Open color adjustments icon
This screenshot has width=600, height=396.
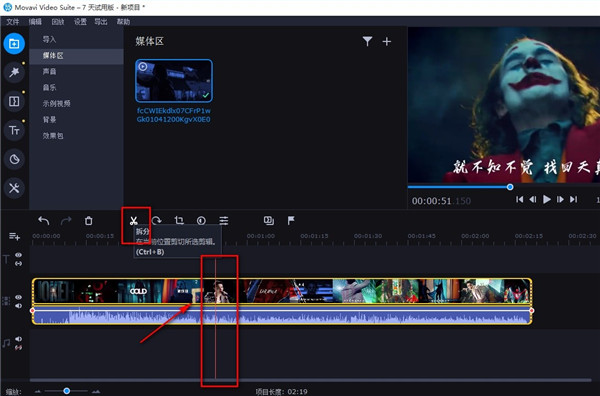pyautogui.click(x=201, y=221)
